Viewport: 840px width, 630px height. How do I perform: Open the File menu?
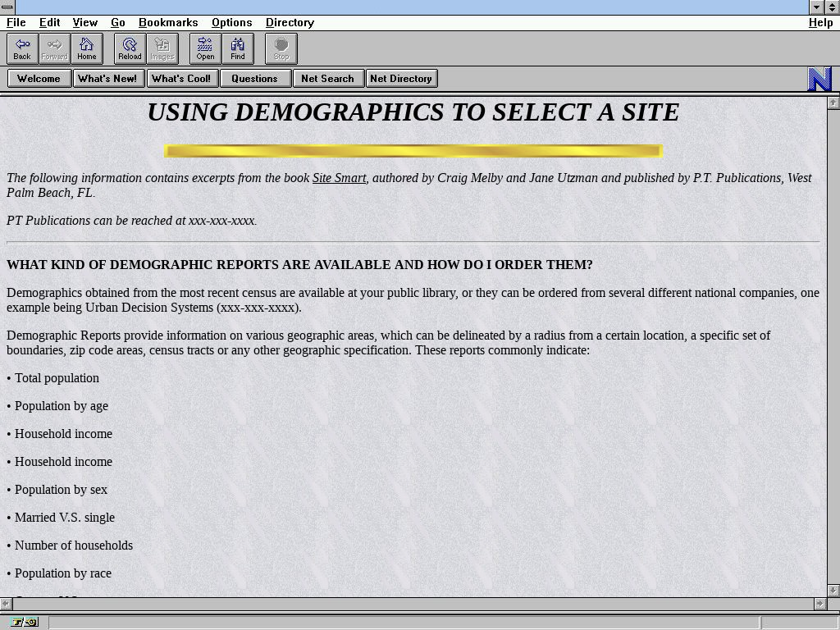[16, 22]
